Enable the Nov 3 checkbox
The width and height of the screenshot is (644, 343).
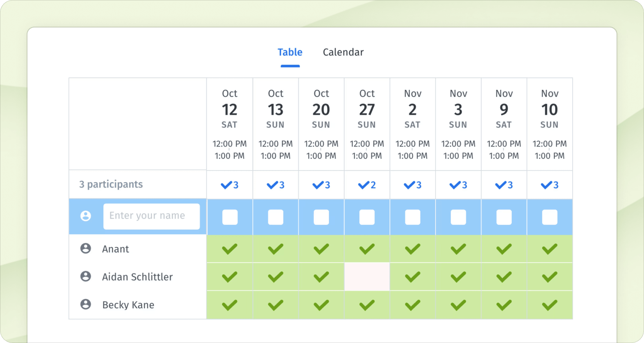[x=458, y=217]
